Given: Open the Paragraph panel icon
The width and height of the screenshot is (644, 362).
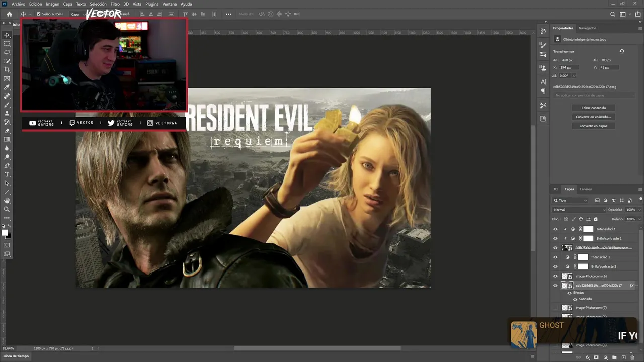Looking at the screenshot, I should (x=543, y=91).
